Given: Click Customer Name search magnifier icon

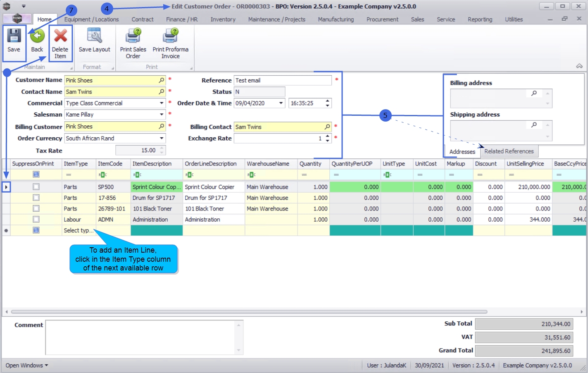Looking at the screenshot, I should click(x=161, y=80).
